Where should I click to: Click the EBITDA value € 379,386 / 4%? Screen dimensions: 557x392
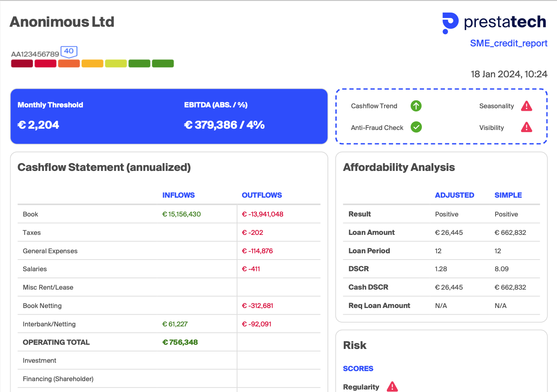click(x=224, y=125)
